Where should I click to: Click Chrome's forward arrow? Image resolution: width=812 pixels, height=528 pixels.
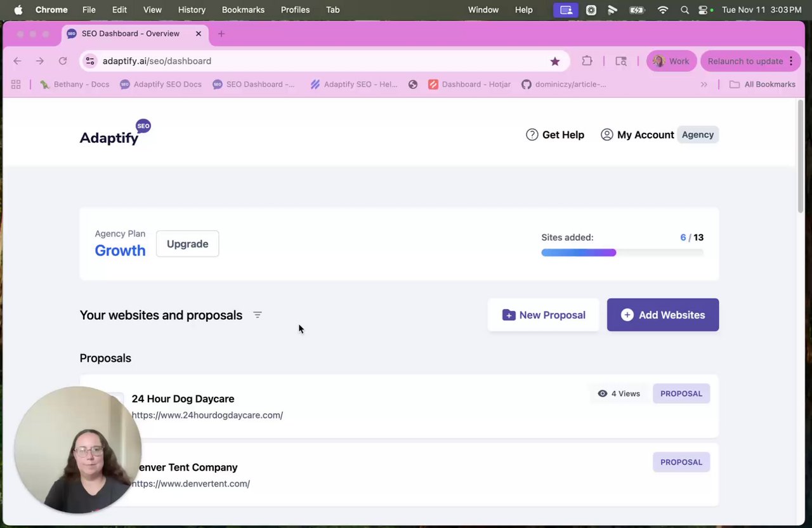pyautogui.click(x=40, y=61)
